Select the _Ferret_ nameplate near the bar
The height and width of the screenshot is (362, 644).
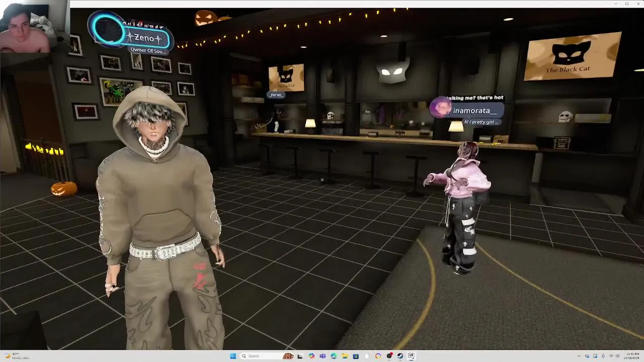(x=276, y=95)
